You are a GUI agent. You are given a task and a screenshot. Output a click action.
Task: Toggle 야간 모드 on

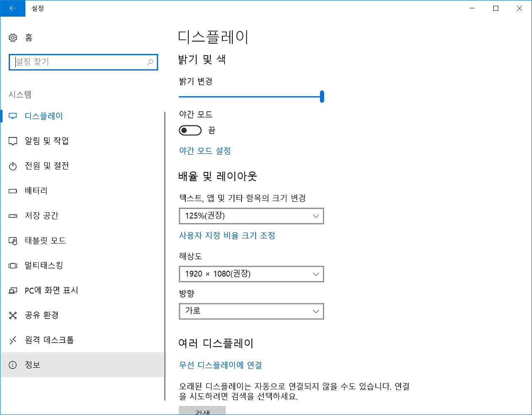[190, 130]
